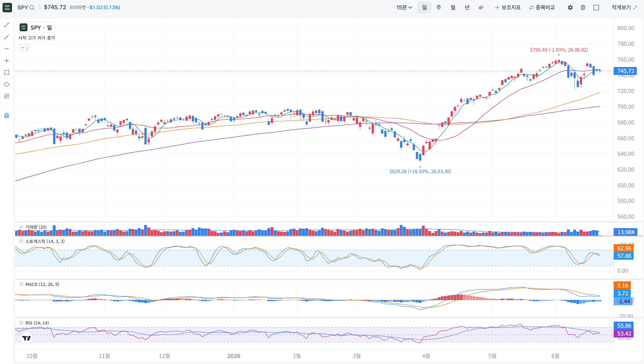644x364 pixels.
Task: Click the 4월 label on time axis
Action: pos(426,356)
